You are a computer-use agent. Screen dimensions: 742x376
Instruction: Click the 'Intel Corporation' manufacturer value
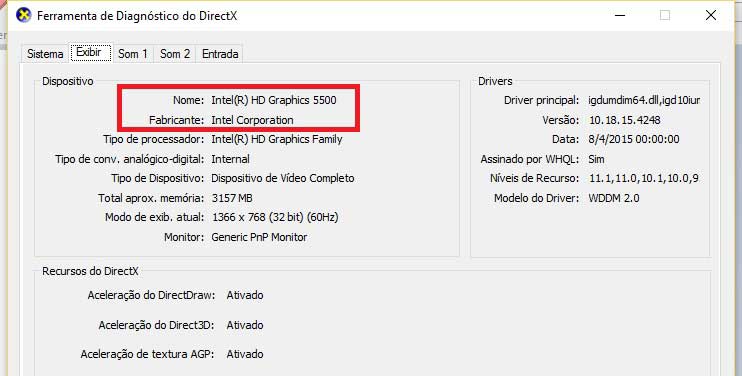252,120
